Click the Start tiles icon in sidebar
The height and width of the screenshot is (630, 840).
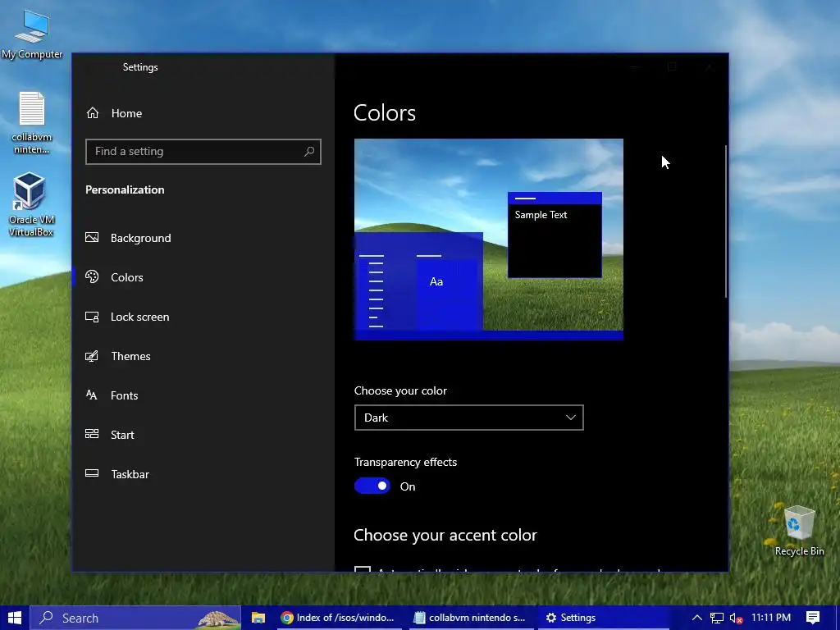click(92, 434)
